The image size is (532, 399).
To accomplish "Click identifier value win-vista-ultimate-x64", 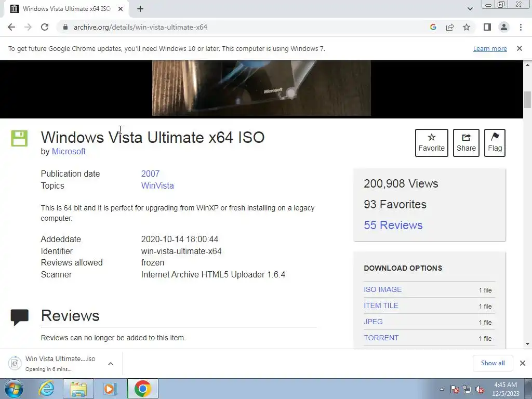I will [x=181, y=251].
